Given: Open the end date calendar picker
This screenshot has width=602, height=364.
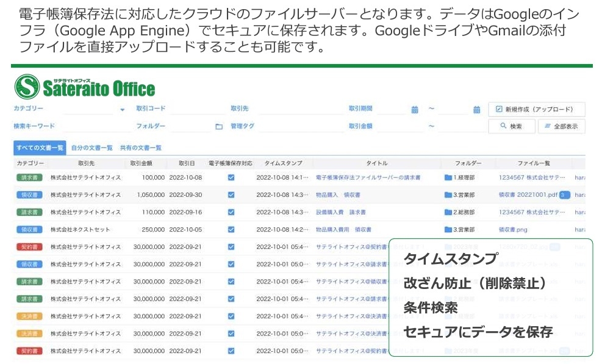Looking at the screenshot, I should point(477,110).
